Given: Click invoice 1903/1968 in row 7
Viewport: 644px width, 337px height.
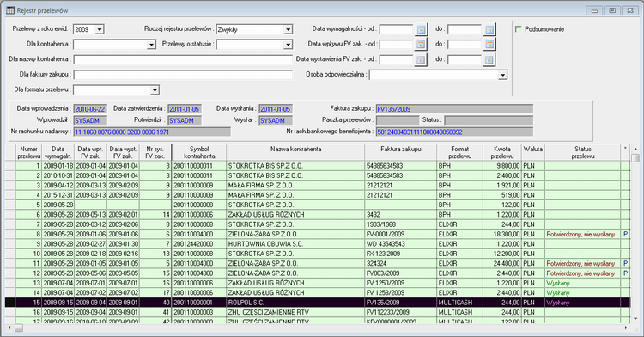Looking at the screenshot, I should click(380, 224).
